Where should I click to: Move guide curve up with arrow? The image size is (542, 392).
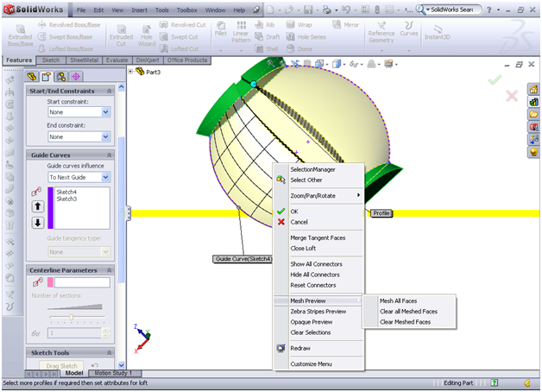coord(38,206)
